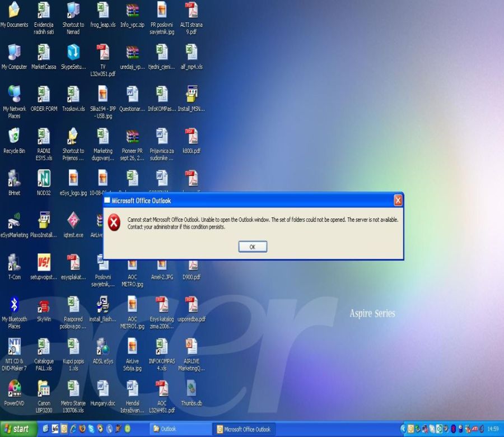Image resolution: width=504 pixels, height=437 pixels.
Task: Select the SkypeSetu... installer icon
Action: coord(73,57)
